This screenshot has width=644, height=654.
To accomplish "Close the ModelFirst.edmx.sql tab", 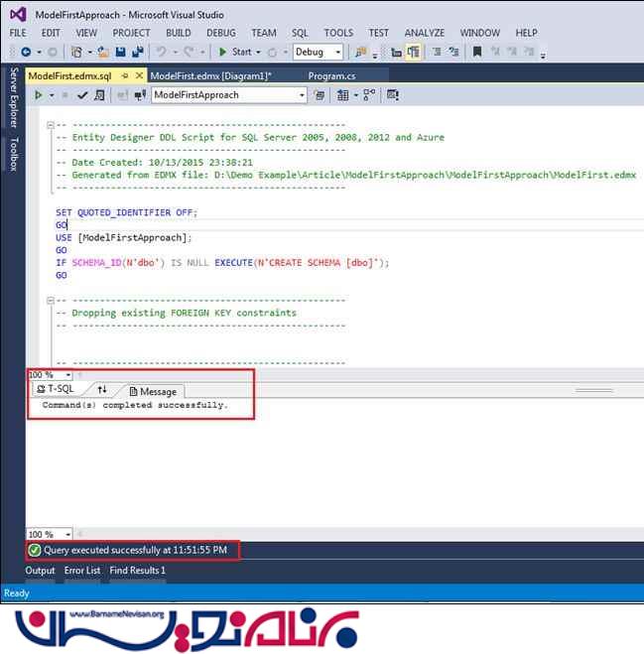I will (x=138, y=75).
